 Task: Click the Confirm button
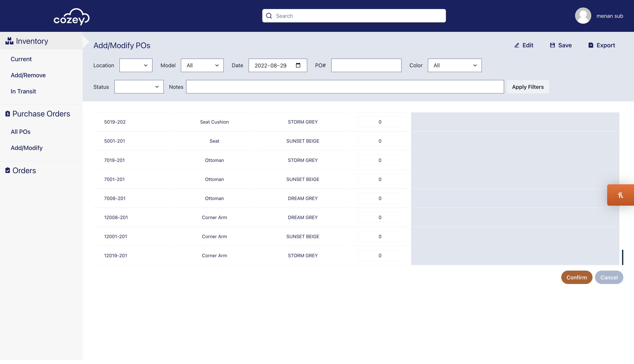point(577,277)
